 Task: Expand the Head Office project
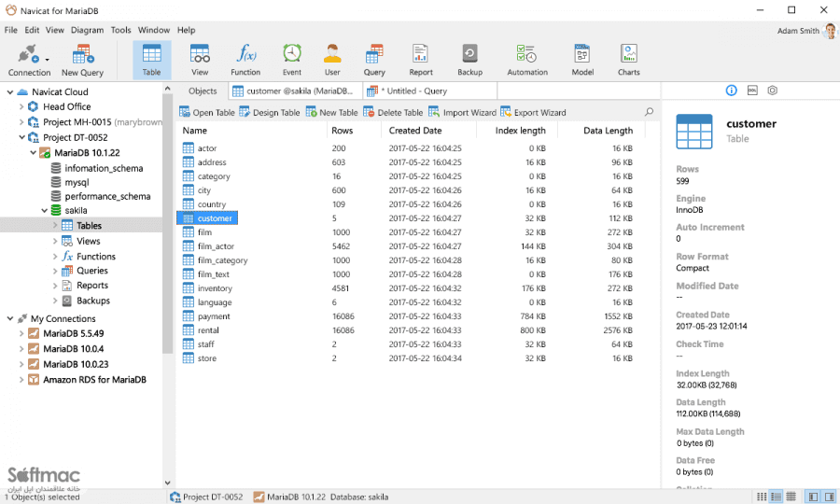pyautogui.click(x=21, y=106)
